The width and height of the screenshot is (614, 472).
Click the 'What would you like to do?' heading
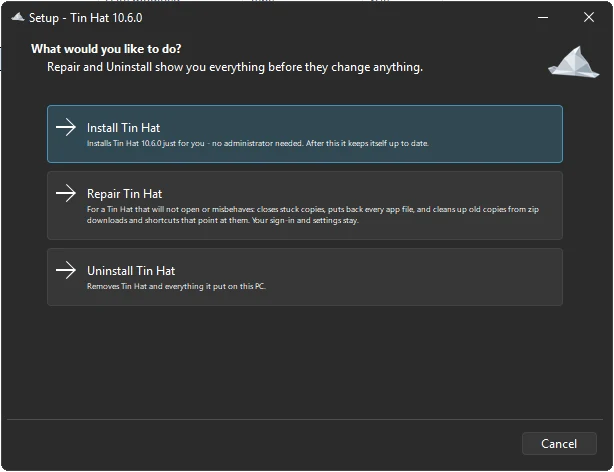pyautogui.click(x=106, y=49)
